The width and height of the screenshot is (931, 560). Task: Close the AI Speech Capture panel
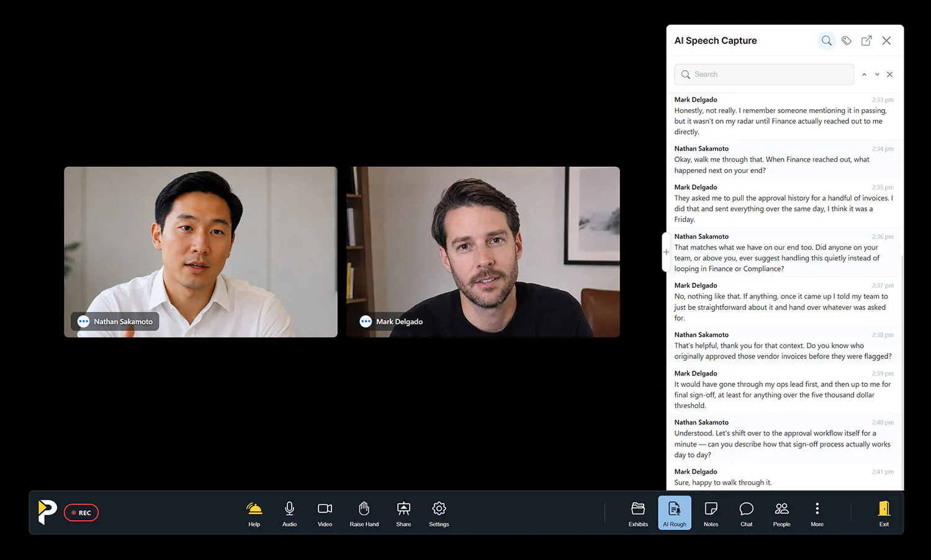[x=886, y=41]
